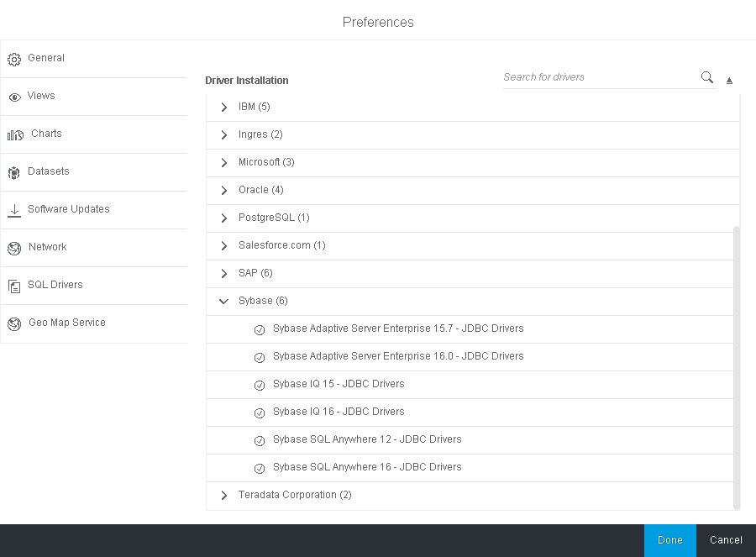Open the Views preferences tab
The width and height of the screenshot is (756, 557).
94,97
